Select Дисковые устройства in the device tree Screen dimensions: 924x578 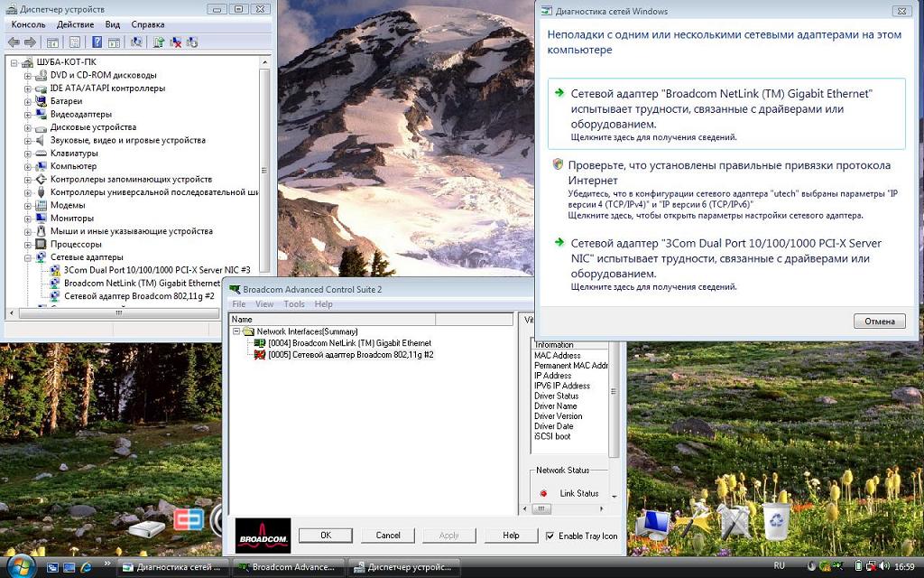coord(93,127)
